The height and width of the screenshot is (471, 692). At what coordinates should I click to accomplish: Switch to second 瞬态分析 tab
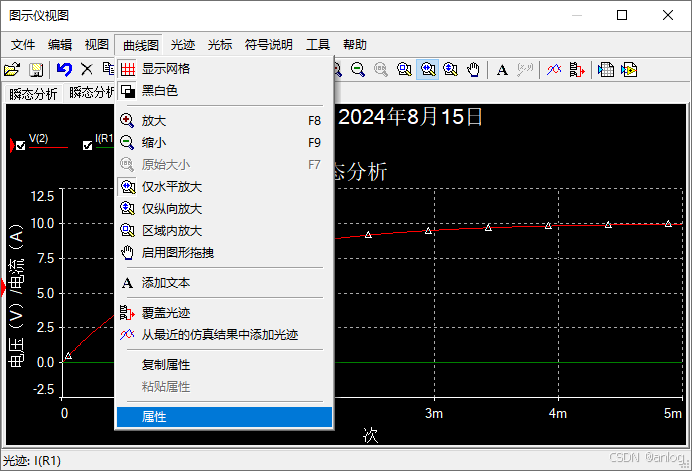click(90, 92)
